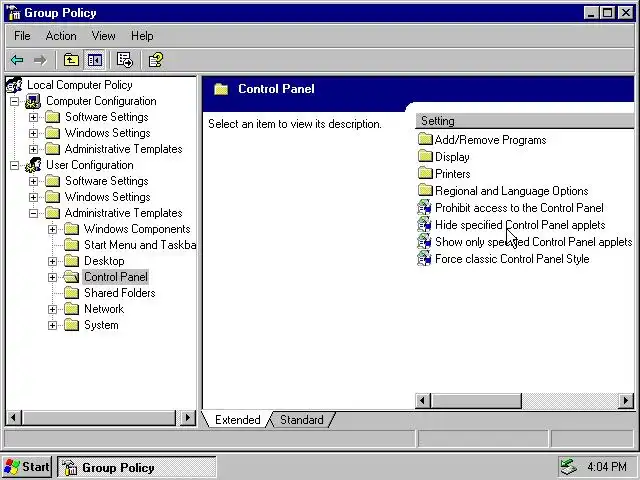Select the 'Desktop' tree item label
Image resolution: width=640 pixels, height=480 pixels.
[x=104, y=261]
